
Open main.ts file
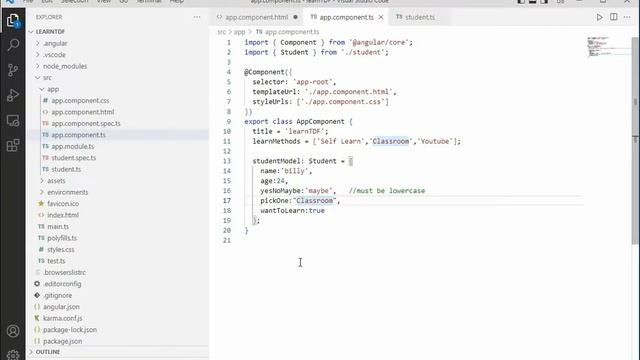pyautogui.click(x=58, y=226)
